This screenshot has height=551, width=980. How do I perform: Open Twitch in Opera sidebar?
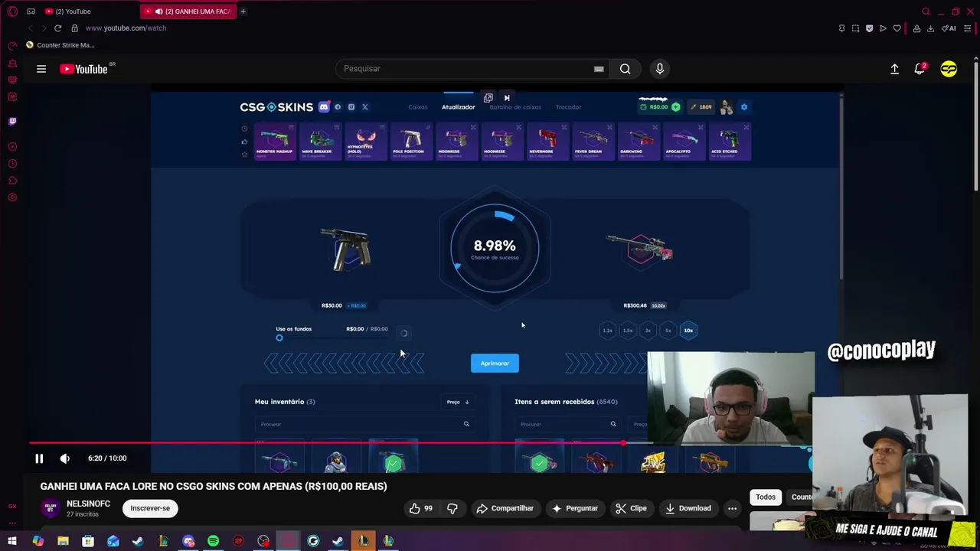(x=12, y=122)
